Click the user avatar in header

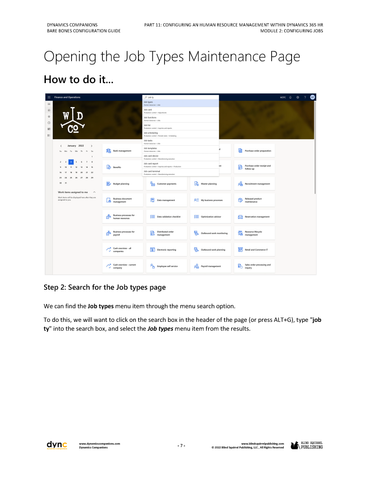[312, 97]
